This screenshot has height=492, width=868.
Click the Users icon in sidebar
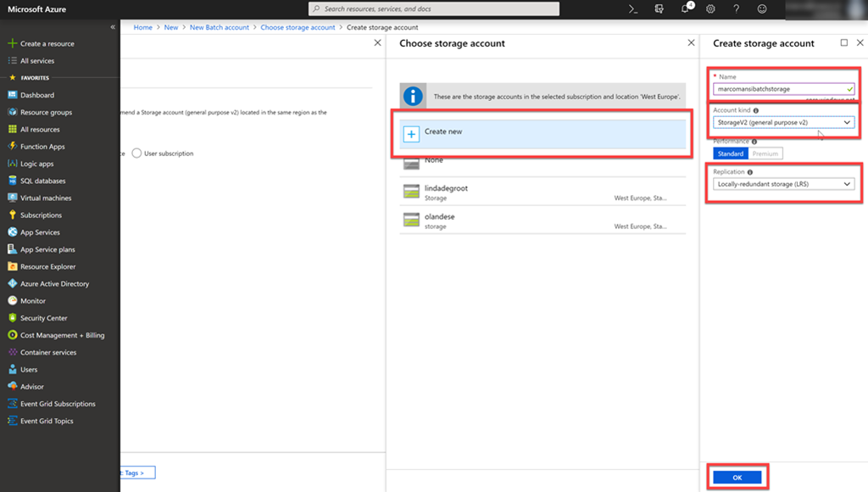[12, 370]
